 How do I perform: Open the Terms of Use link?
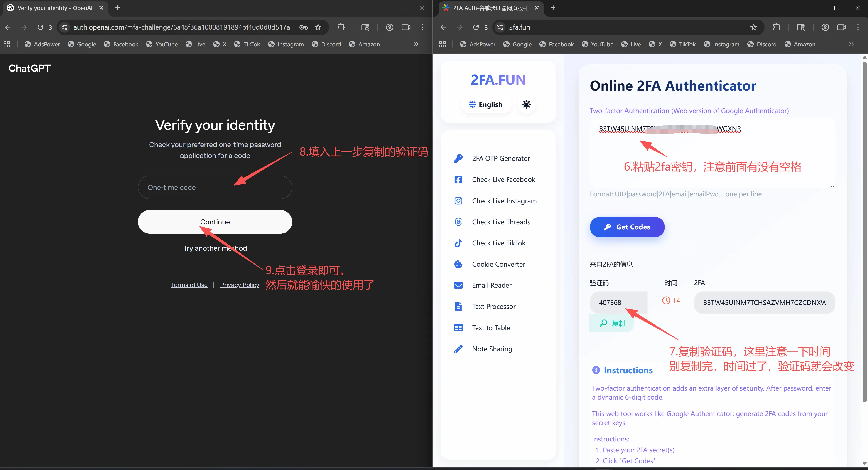[189, 285]
